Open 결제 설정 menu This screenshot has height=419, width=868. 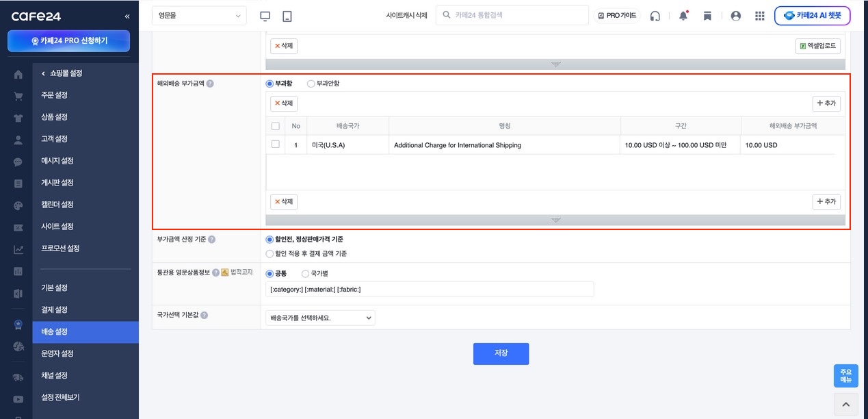[55, 309]
